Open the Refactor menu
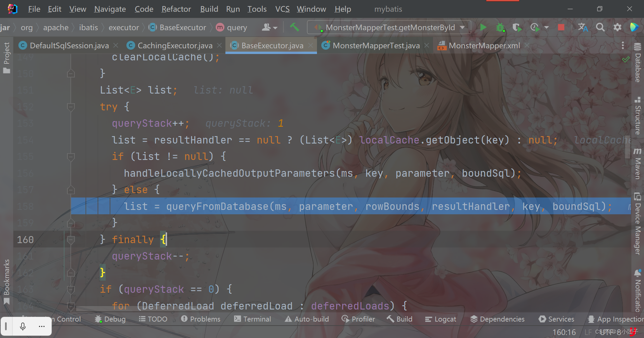This screenshot has height=338, width=644. coord(176,9)
